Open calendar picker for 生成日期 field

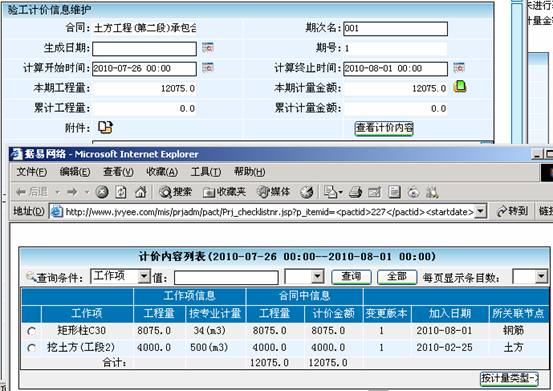208,47
